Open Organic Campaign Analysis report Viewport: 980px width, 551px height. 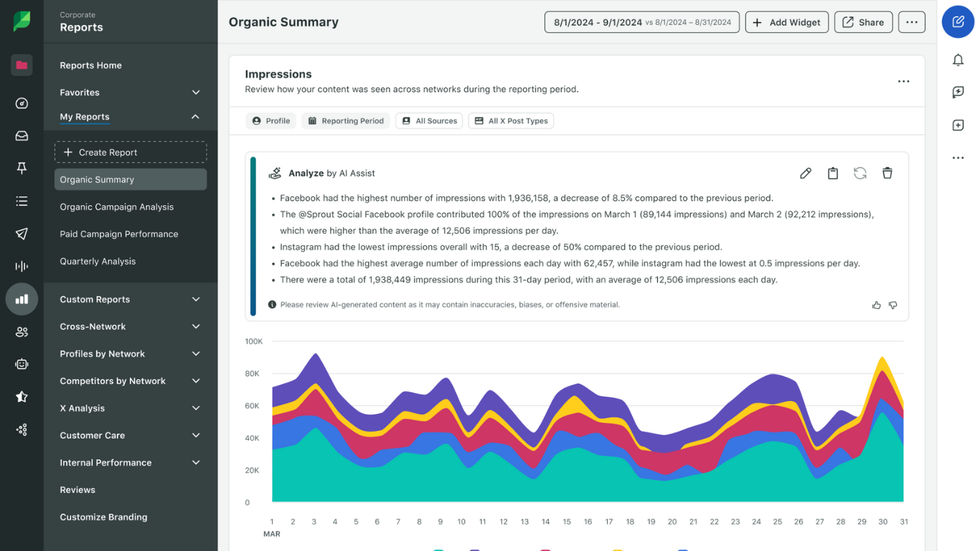click(117, 207)
